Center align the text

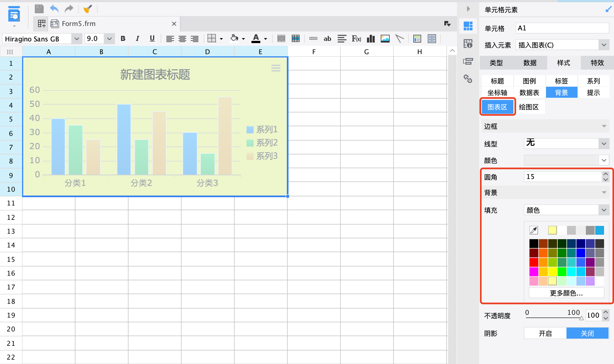click(x=182, y=39)
